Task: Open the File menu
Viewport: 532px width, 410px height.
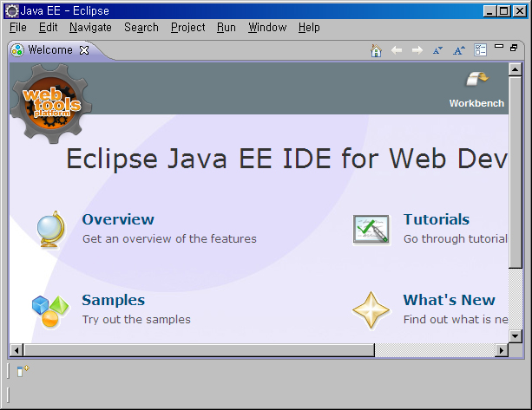Action: point(18,28)
